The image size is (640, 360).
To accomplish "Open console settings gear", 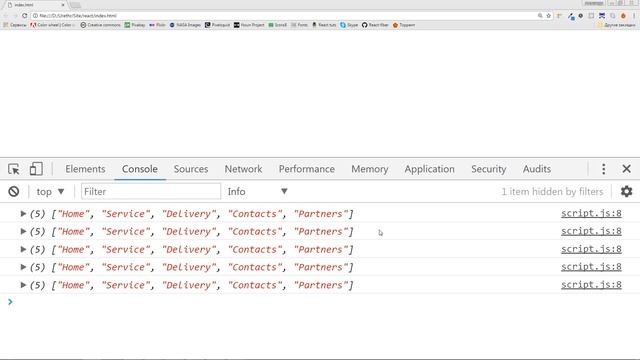I will (627, 191).
